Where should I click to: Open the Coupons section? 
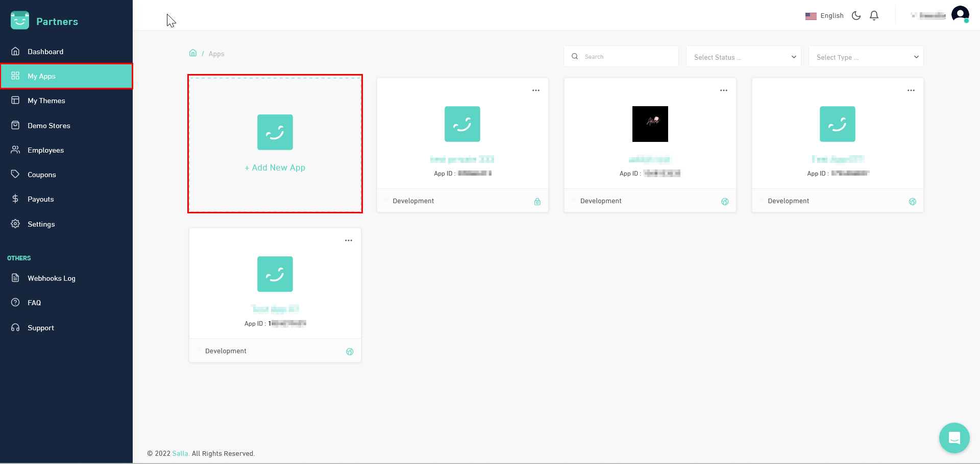[x=42, y=174]
